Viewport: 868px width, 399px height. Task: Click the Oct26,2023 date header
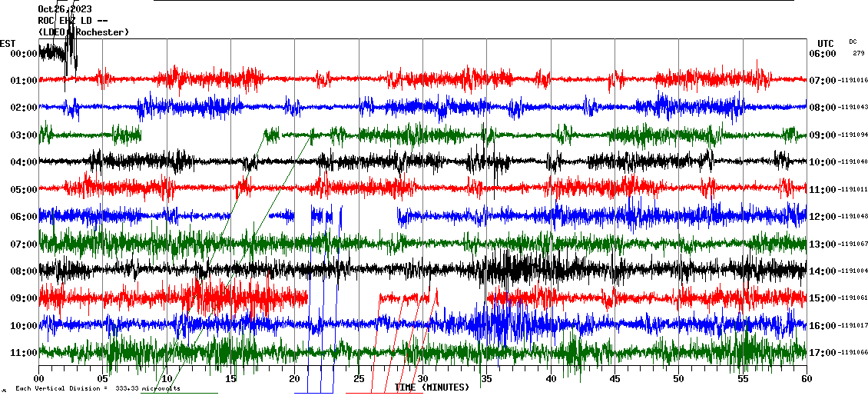click(65, 9)
